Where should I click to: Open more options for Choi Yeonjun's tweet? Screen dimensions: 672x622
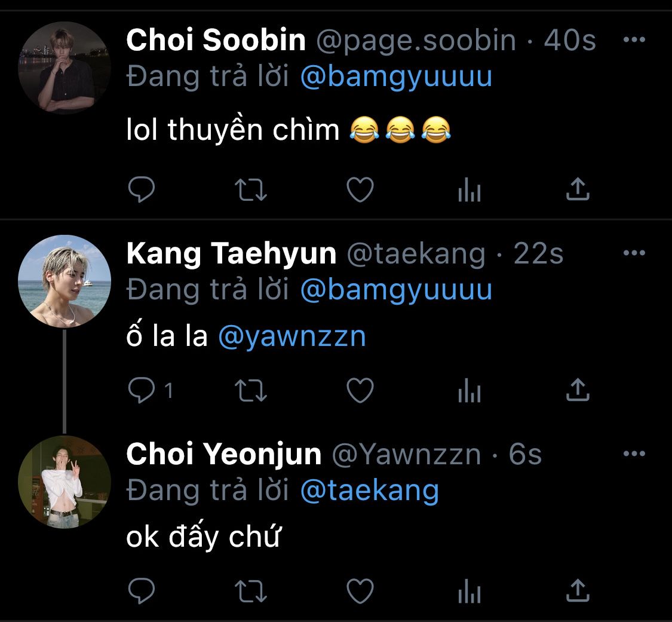634,454
